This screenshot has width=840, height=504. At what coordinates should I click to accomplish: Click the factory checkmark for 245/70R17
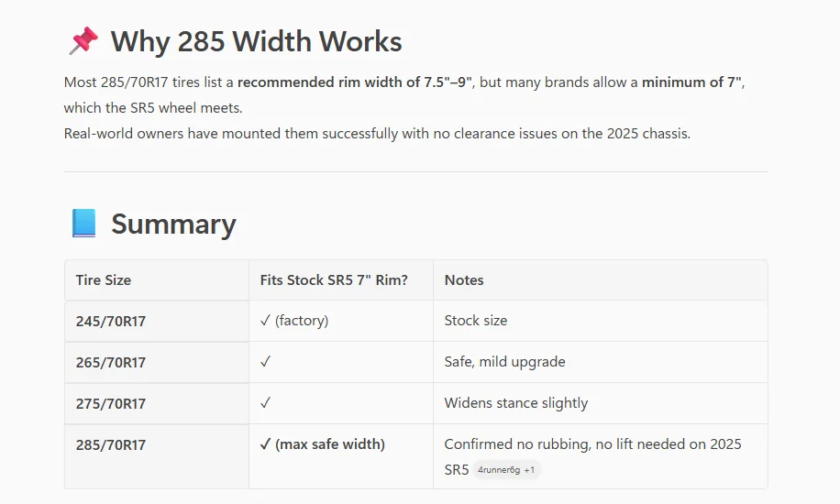(x=265, y=321)
